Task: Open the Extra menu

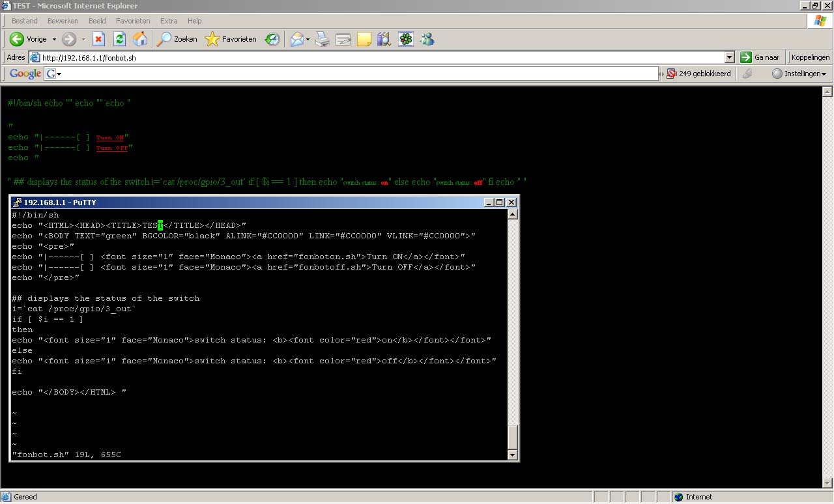Action: 169,21
